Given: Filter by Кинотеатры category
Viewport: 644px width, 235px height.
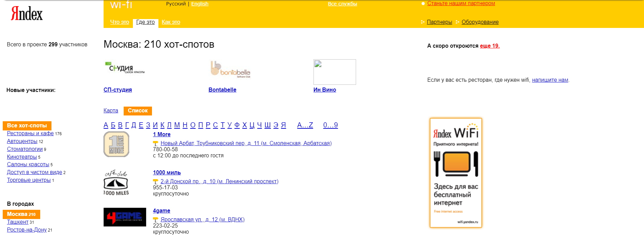Looking at the screenshot, I should (x=22, y=157).
